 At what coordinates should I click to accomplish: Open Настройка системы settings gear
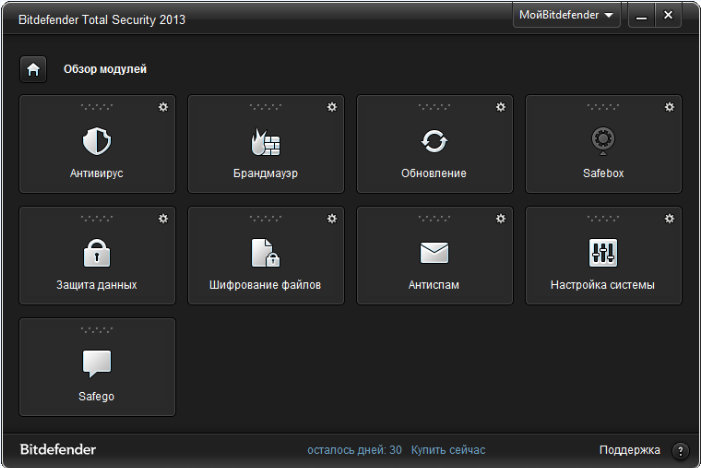tap(669, 219)
